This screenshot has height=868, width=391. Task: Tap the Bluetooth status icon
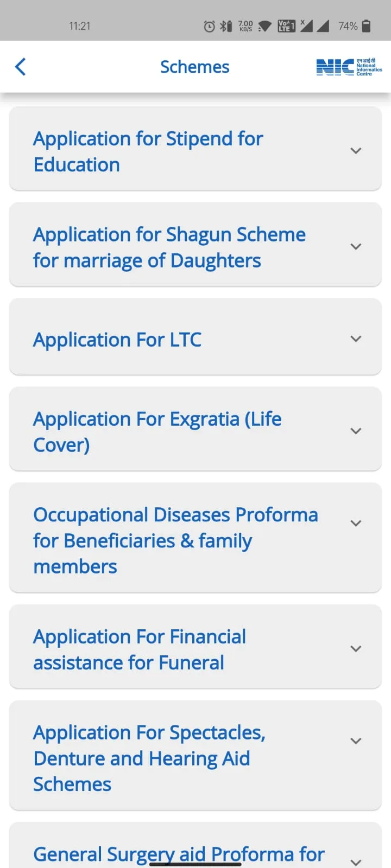[x=225, y=26]
